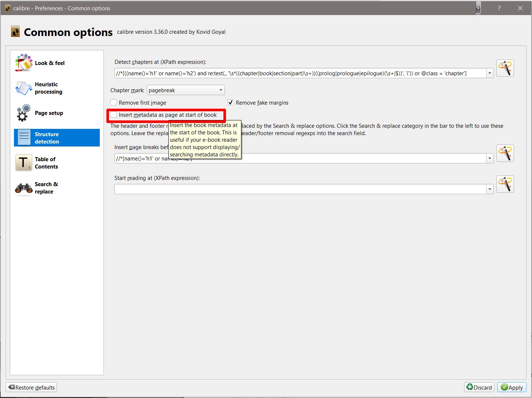Open XPath wizard for Start reading at
This screenshot has width=532, height=398.
pyautogui.click(x=505, y=184)
